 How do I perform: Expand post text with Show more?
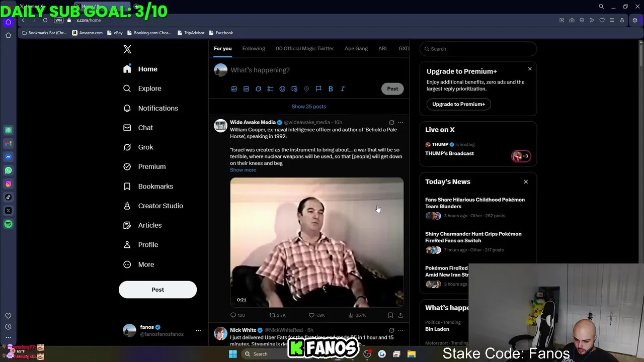(243, 170)
